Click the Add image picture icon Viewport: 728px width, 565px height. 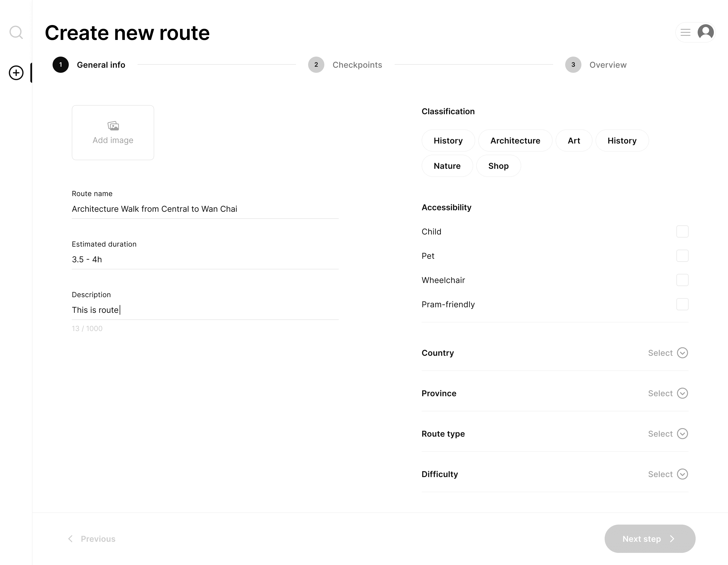pyautogui.click(x=113, y=126)
